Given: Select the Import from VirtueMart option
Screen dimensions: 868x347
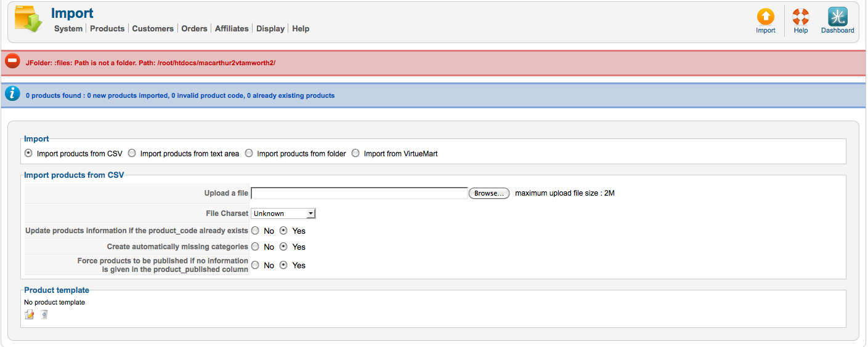Looking at the screenshot, I should (x=355, y=153).
